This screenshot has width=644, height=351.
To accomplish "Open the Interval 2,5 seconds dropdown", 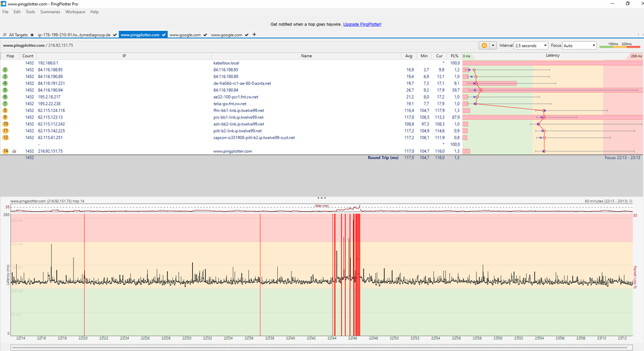I will pyautogui.click(x=531, y=46).
